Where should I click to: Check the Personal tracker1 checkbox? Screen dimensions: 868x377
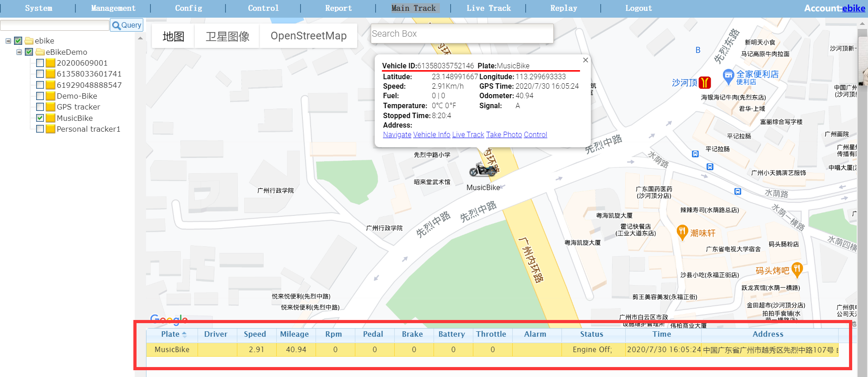coord(40,129)
